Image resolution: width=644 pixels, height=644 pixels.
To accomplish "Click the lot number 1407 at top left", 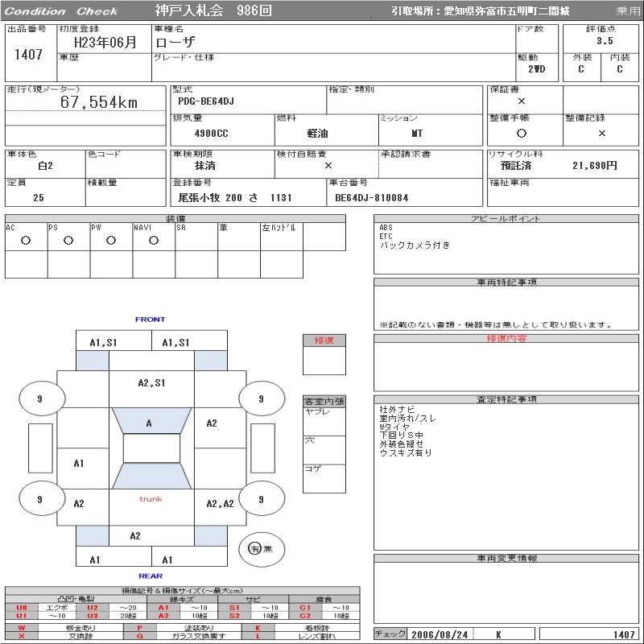I will tap(29, 55).
